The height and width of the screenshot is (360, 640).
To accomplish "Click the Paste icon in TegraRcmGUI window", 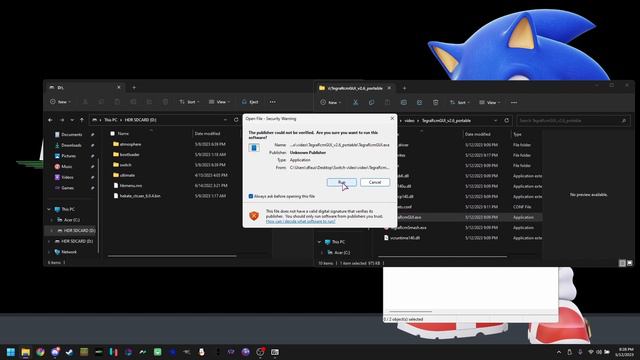I will click(387, 102).
